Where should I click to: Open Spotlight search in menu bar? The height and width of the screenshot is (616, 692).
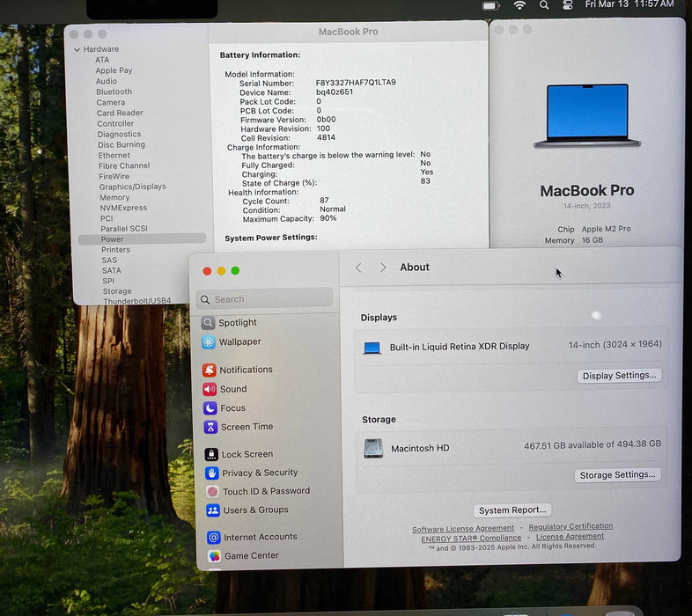[544, 5]
